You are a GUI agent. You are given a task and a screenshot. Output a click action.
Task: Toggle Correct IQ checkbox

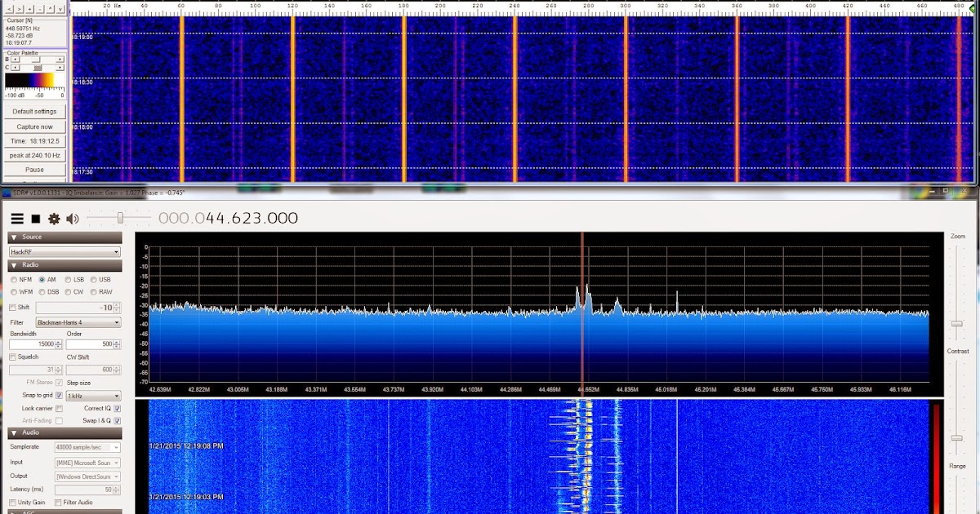(x=118, y=408)
